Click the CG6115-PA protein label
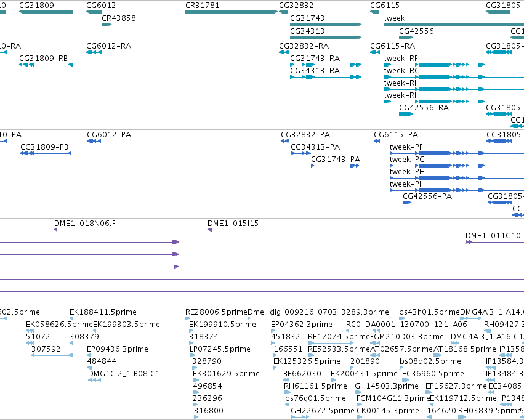This screenshot has height=420, width=524. point(396,135)
